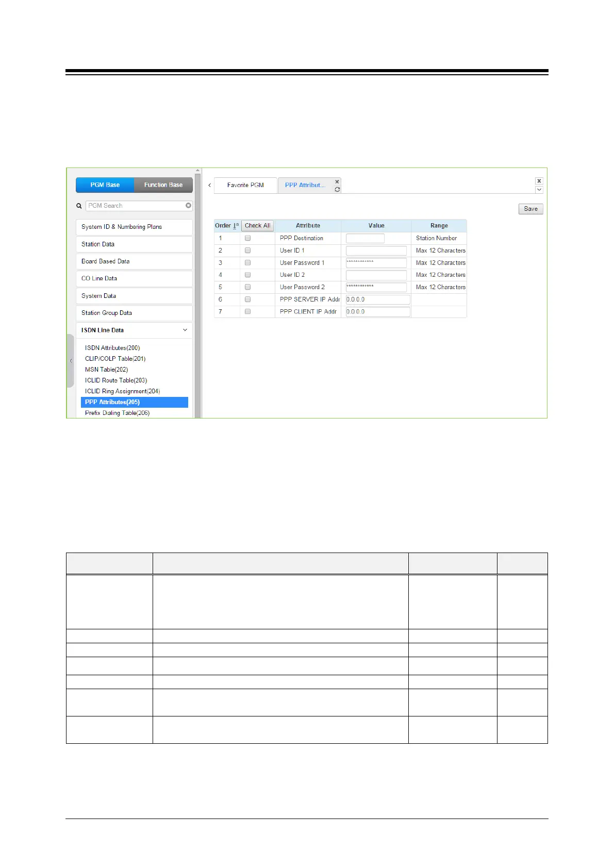Image resolution: width=614 pixels, height=868 pixels.
Task: Click the Save button
Action: [531, 209]
